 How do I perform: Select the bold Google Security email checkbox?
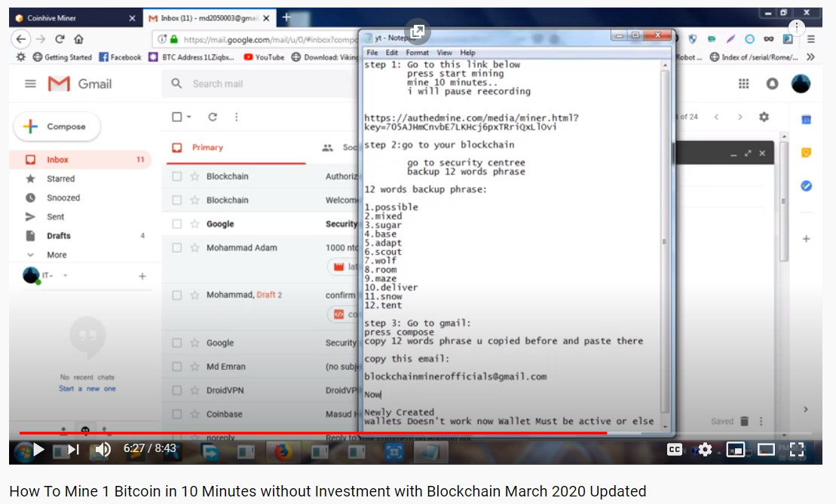click(177, 224)
